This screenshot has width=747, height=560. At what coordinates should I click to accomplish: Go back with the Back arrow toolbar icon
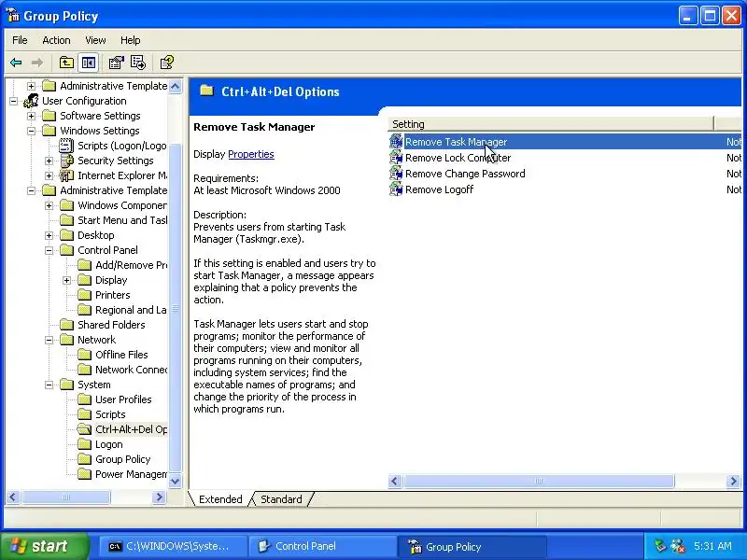[x=16, y=63]
